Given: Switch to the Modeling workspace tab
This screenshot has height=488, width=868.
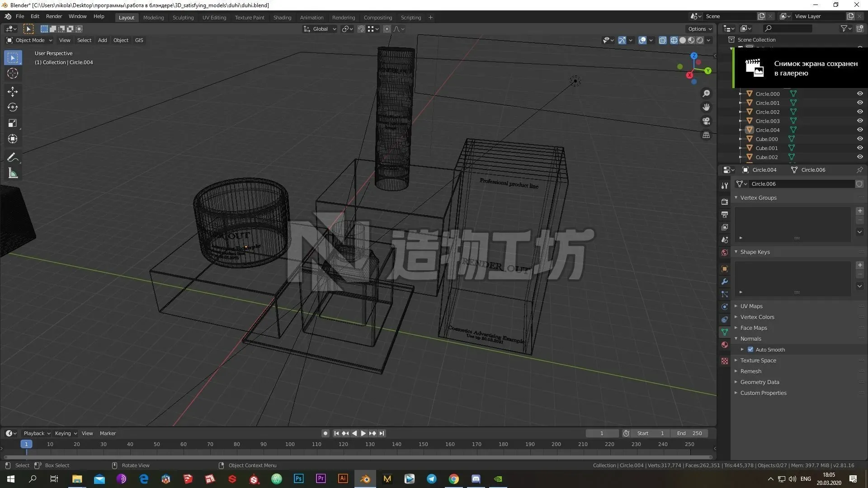Looking at the screenshot, I should (153, 18).
